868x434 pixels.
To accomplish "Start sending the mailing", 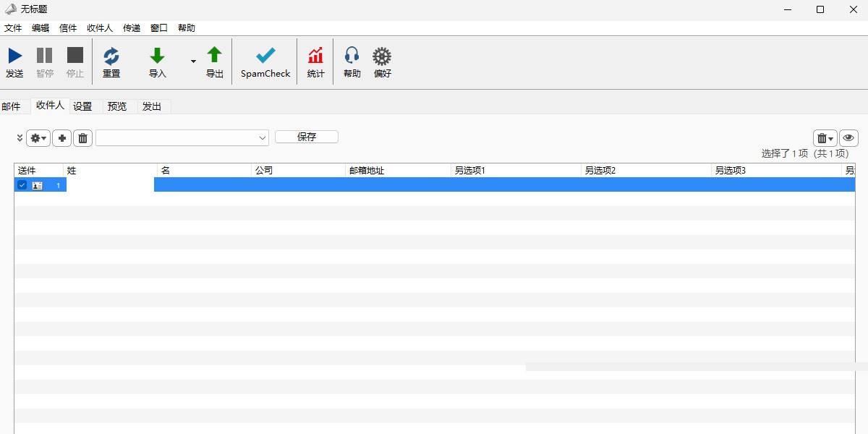I will [x=15, y=61].
